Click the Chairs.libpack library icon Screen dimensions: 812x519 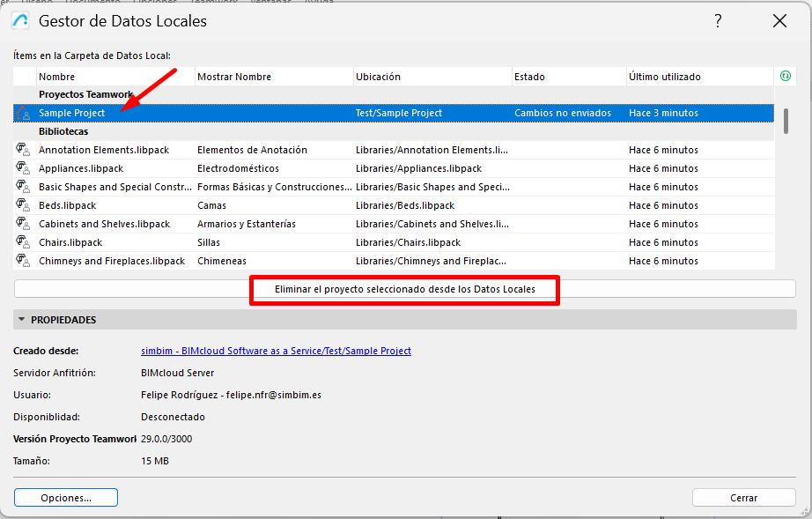pyautogui.click(x=23, y=242)
